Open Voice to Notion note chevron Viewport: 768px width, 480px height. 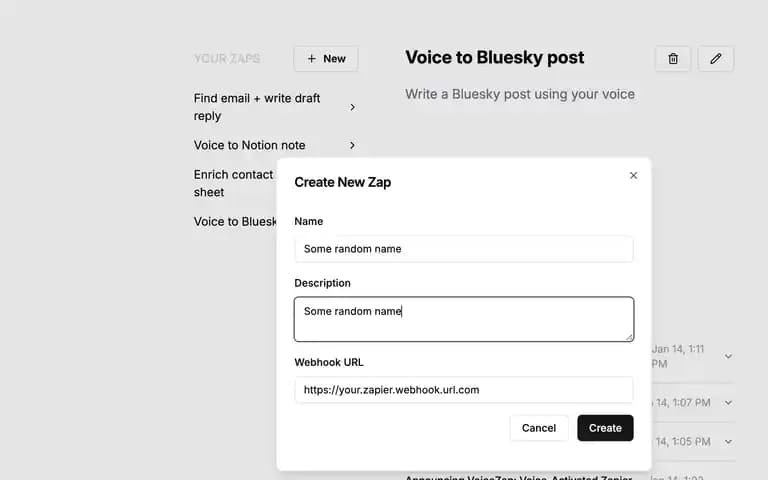pos(352,145)
